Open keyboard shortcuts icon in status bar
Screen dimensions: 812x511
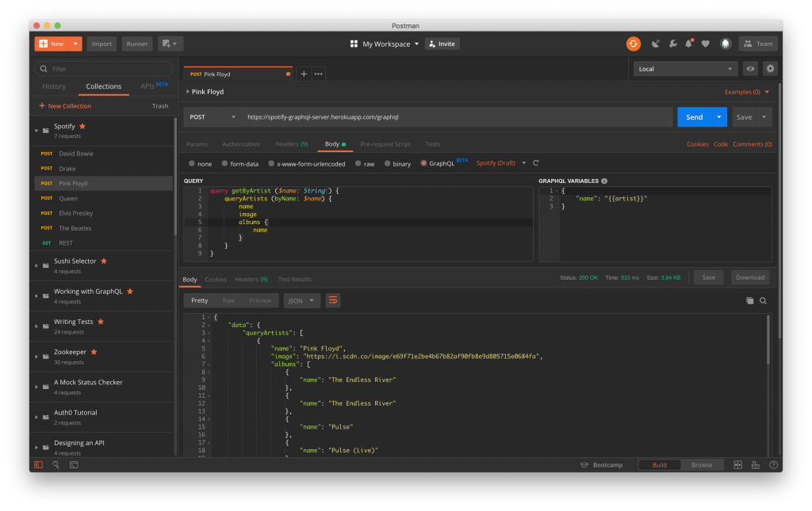click(x=756, y=465)
